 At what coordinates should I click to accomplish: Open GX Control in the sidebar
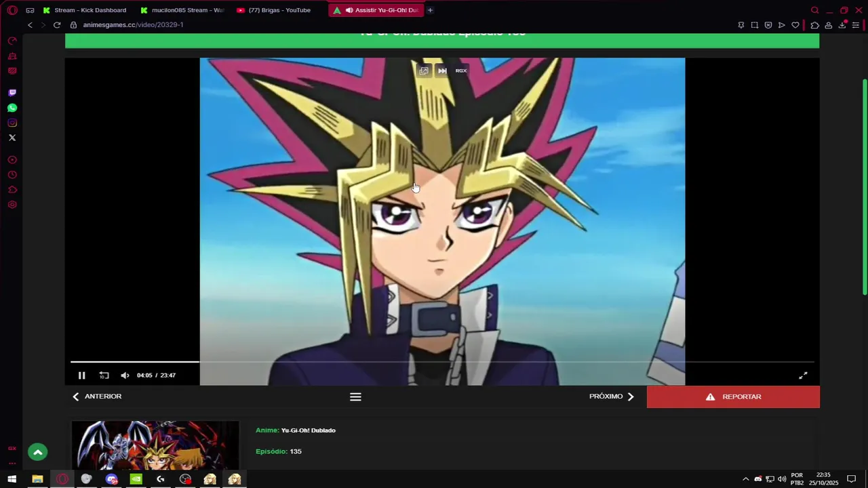[12, 41]
